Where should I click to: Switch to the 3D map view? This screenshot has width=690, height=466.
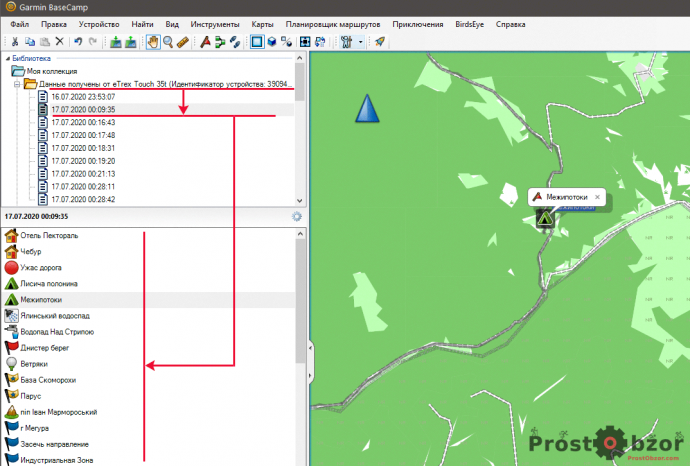pyautogui.click(x=272, y=42)
